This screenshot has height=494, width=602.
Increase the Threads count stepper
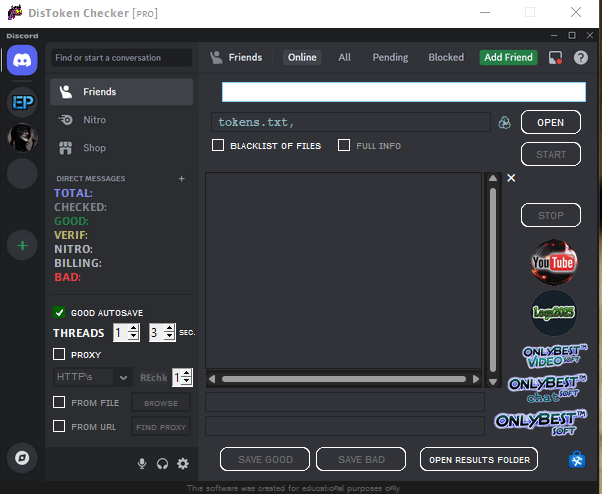[133, 329]
